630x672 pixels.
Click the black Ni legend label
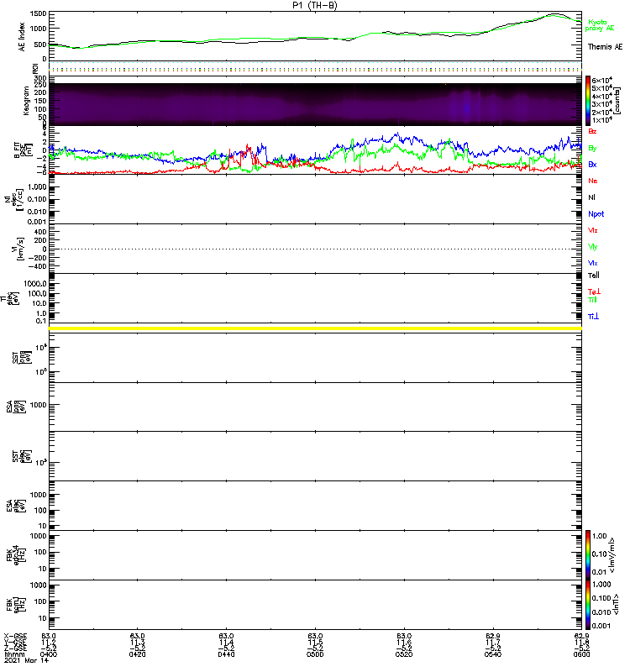click(x=591, y=197)
